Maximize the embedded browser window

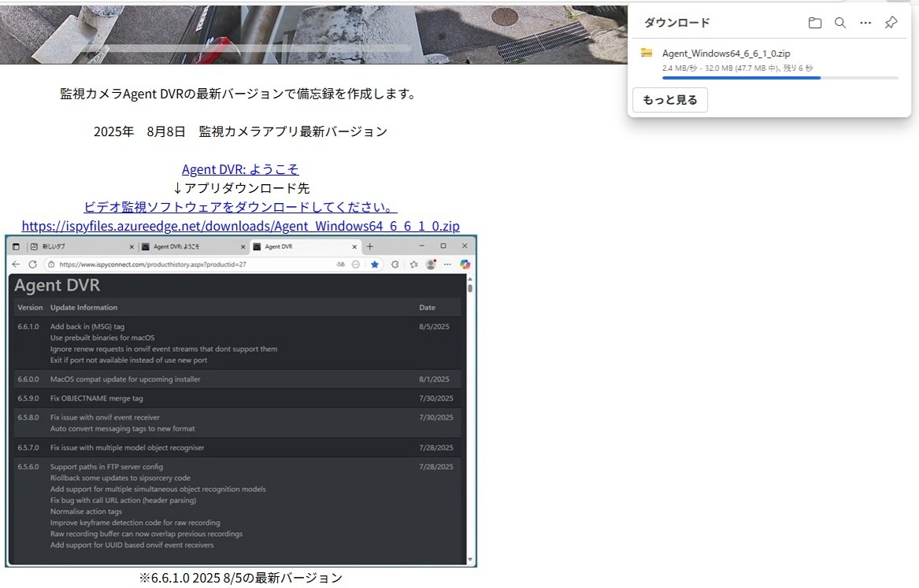[443, 246]
